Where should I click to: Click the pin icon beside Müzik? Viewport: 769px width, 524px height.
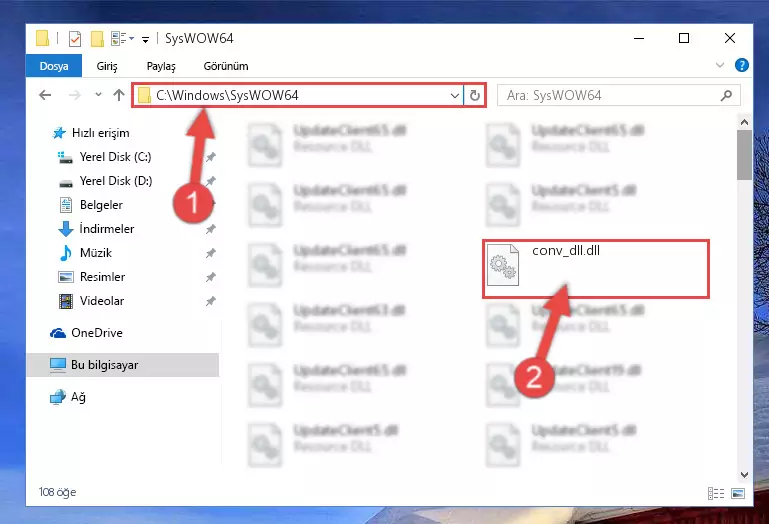point(210,253)
